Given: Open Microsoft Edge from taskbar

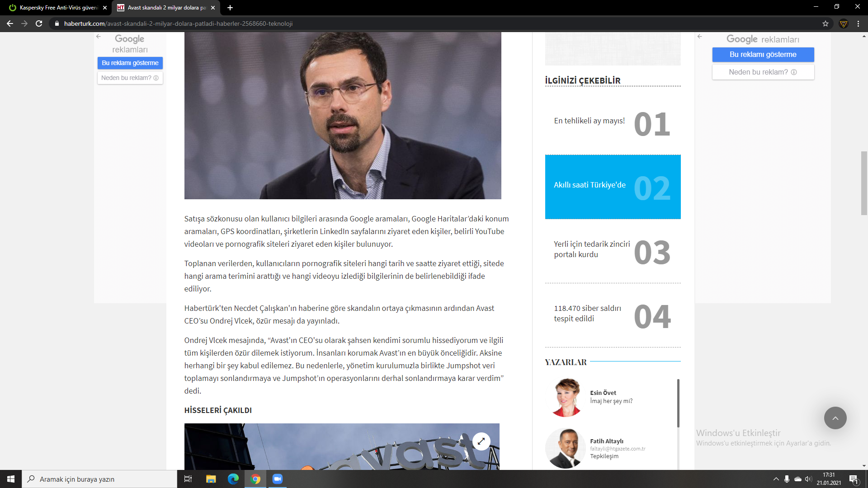Looking at the screenshot, I should (x=233, y=479).
